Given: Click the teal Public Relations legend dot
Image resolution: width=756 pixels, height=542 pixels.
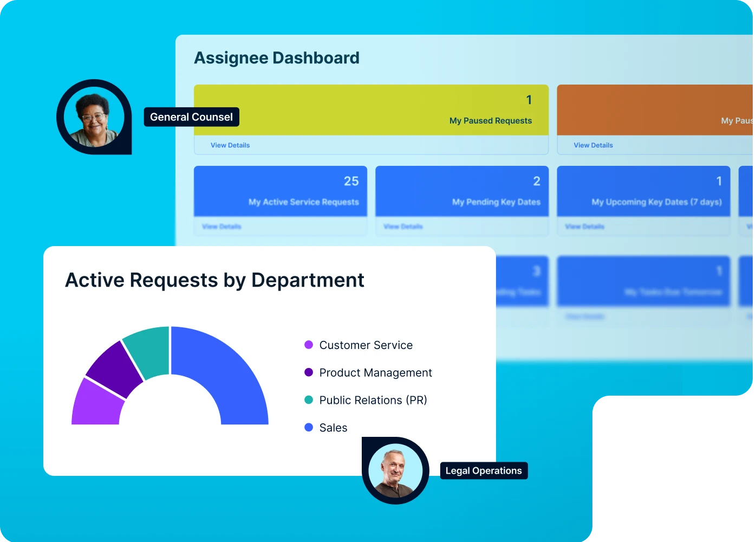Looking at the screenshot, I should [309, 400].
